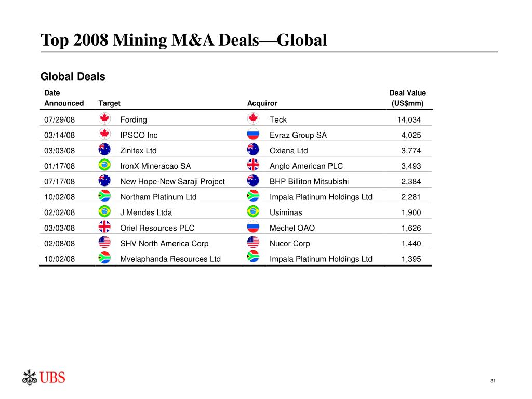The width and height of the screenshot is (532, 399).
Task: Click the South Africa flag in the 1,395 deal row
Action: [x=253, y=257]
